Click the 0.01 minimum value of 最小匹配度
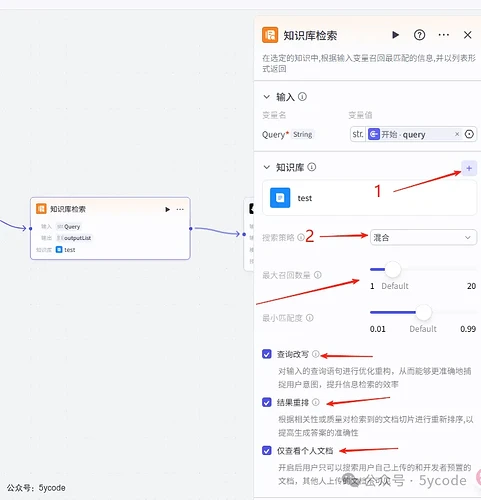This screenshot has height=500, width=481. point(378,329)
